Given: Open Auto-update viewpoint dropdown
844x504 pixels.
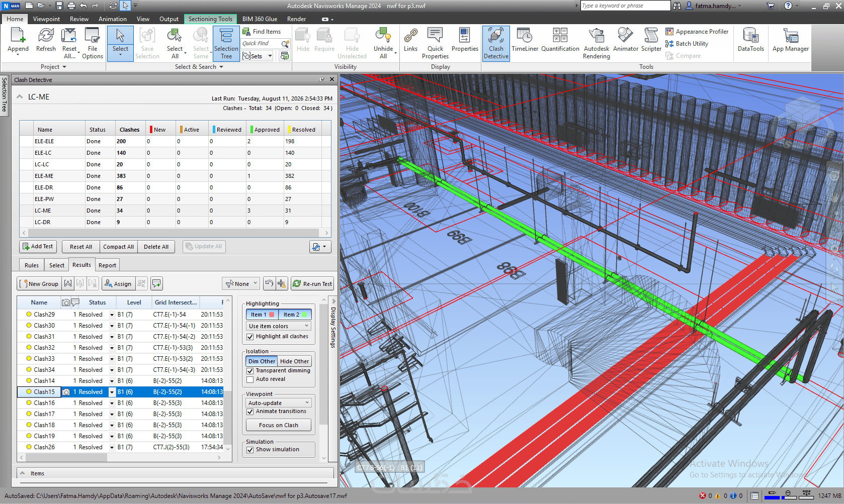Looking at the screenshot, I should [279, 403].
